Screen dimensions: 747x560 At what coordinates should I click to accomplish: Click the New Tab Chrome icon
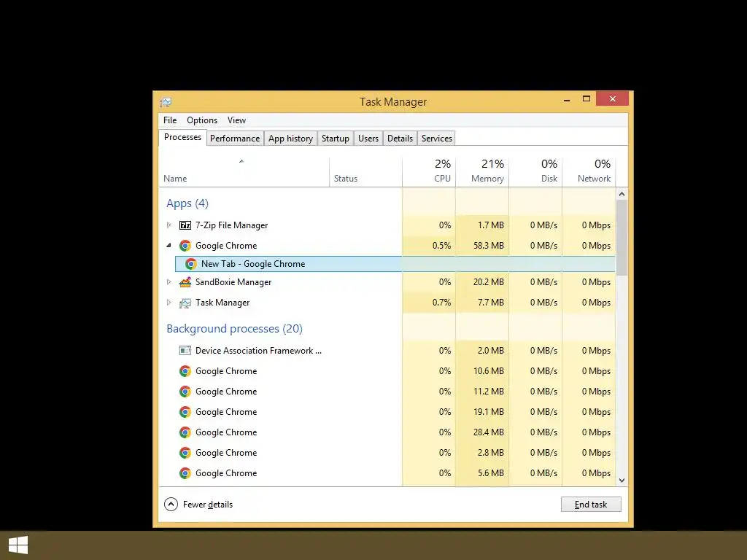tap(190, 264)
